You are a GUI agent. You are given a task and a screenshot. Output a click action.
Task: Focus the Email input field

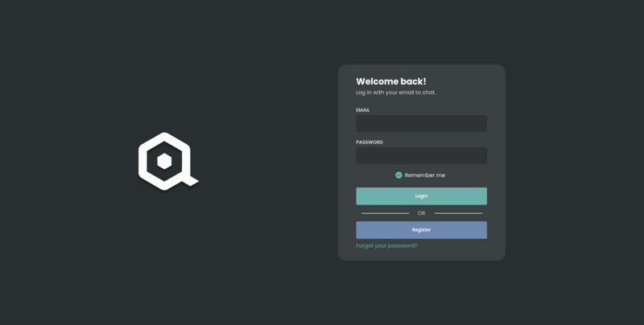[421, 123]
